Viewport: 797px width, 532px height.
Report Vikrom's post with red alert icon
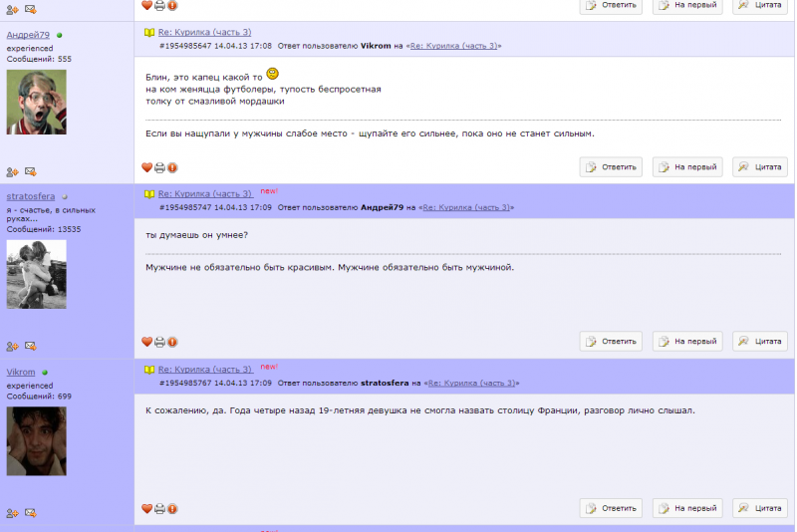pyautogui.click(x=172, y=509)
